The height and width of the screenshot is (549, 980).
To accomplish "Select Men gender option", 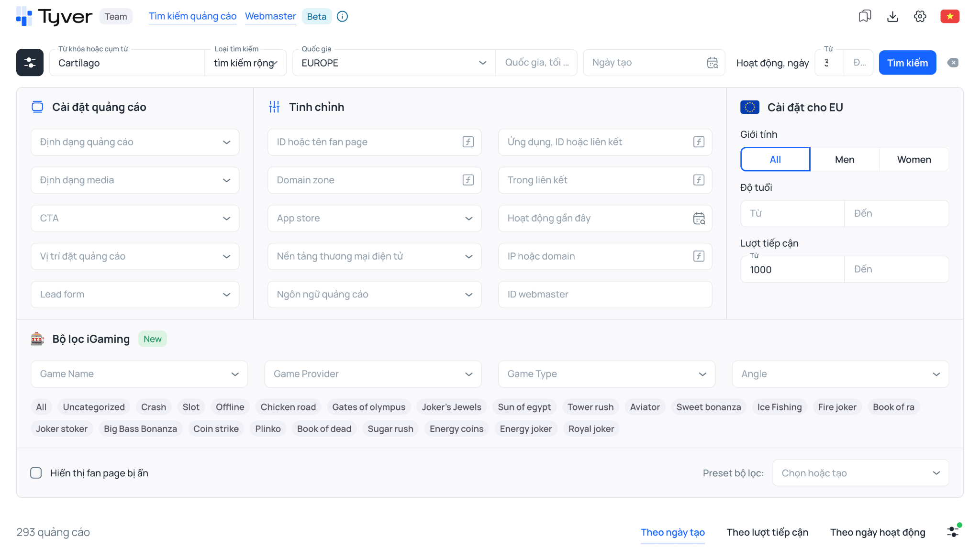I will [845, 159].
